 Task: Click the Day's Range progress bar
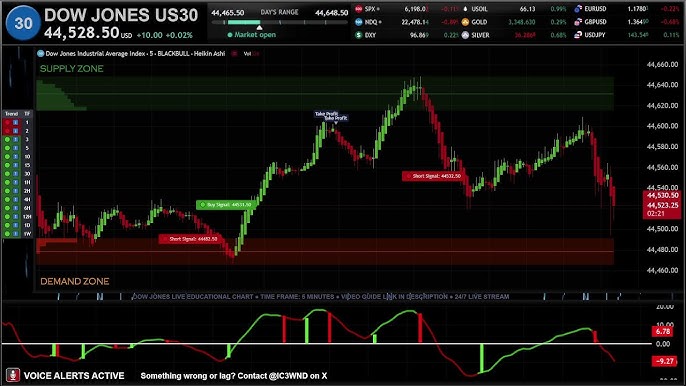[280, 22]
